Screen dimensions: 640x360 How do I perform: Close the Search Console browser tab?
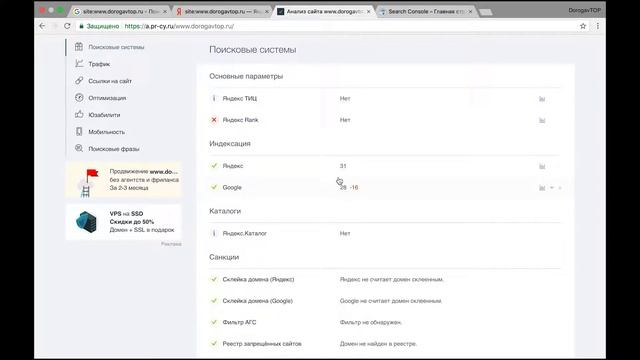470,11
